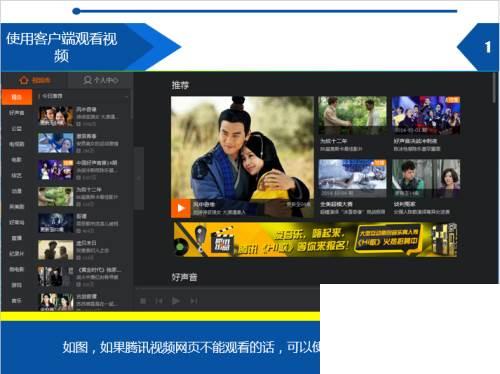
Task: Click the main content vertical scrollbar on the right
Action: (x=495, y=87)
